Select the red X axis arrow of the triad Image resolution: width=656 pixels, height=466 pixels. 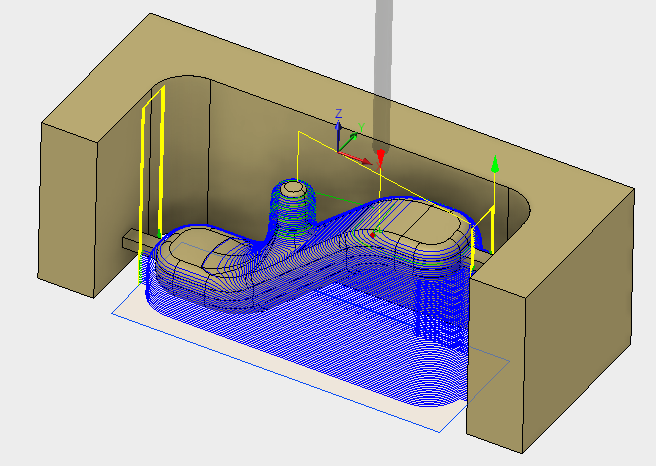point(356,158)
